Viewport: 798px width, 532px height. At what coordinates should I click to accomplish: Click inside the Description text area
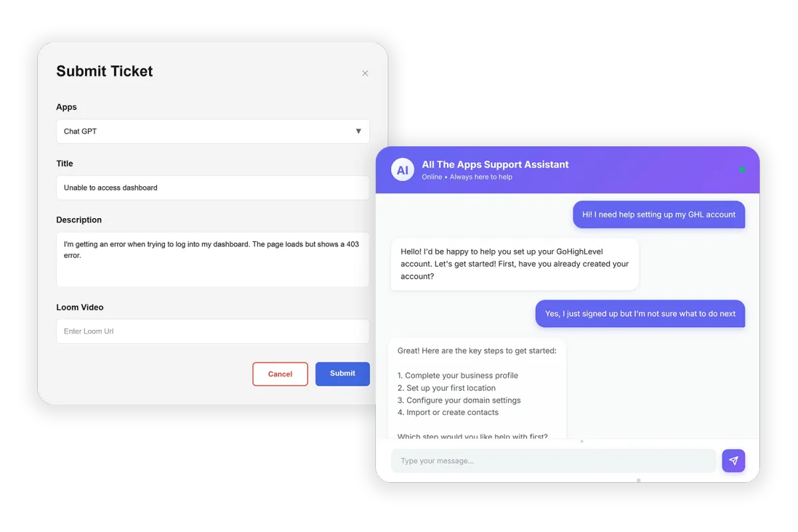[x=213, y=259]
